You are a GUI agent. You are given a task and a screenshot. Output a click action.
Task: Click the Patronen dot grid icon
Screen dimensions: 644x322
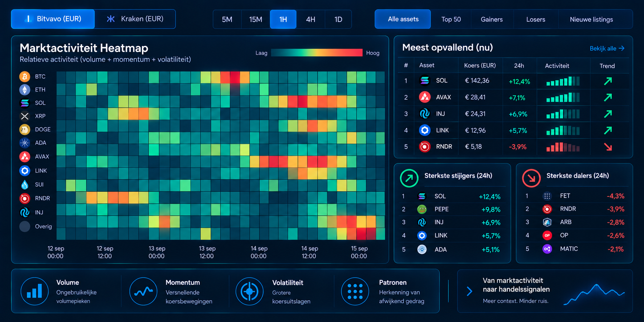point(355,291)
